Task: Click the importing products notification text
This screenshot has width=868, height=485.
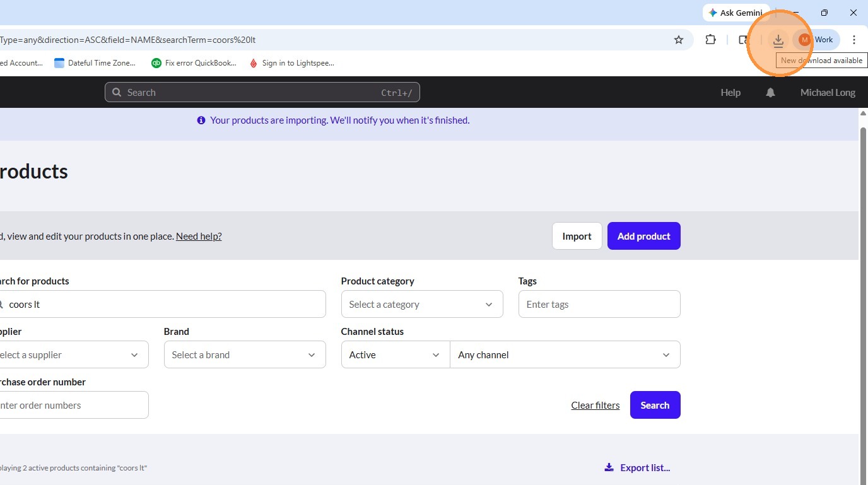Action: [340, 120]
